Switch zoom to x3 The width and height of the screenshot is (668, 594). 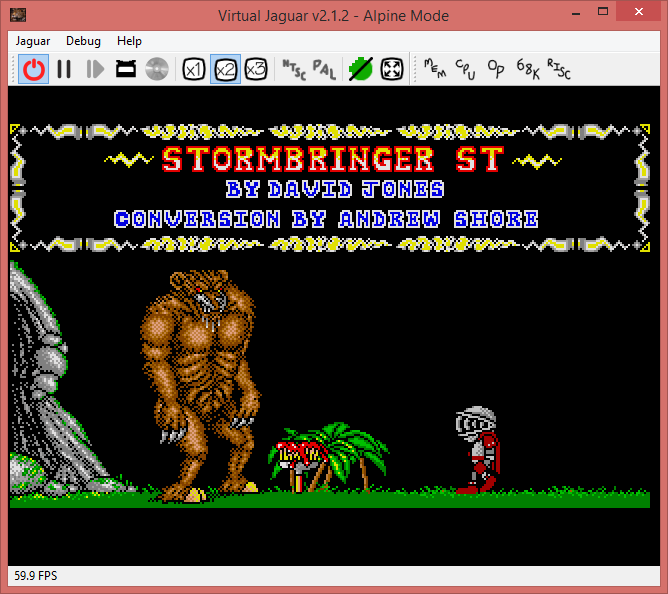click(256, 69)
